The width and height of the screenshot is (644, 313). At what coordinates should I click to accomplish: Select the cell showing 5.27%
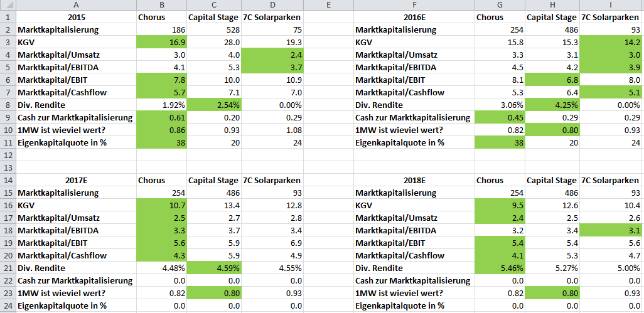pyautogui.click(x=552, y=268)
